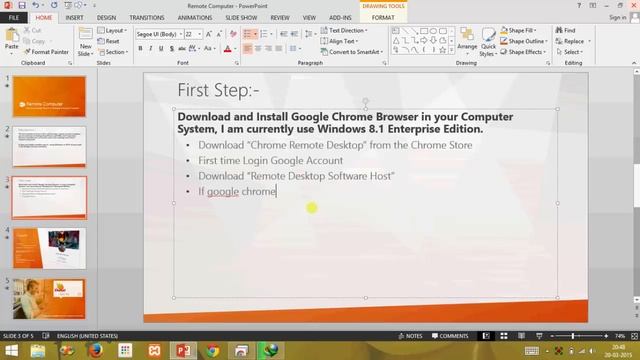Screen dimensions: 640x360
Task: Select the rectangle shape in shapes gallery
Action: (424, 31)
